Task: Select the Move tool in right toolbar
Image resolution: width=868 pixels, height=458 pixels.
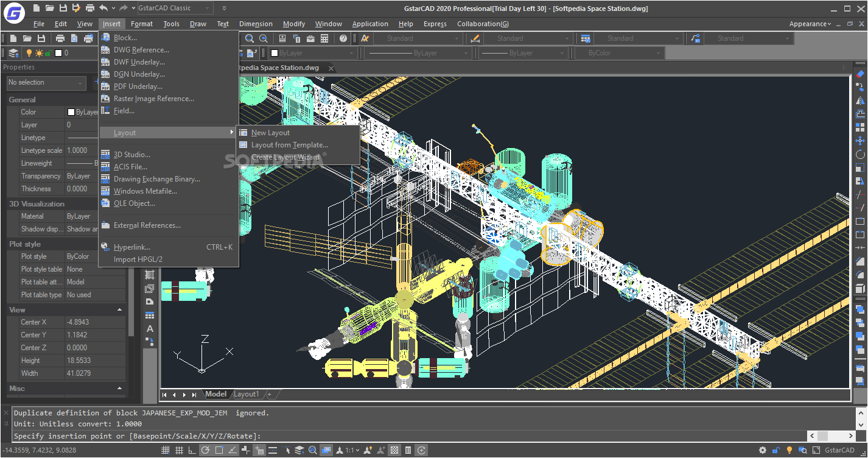Action: point(860,141)
